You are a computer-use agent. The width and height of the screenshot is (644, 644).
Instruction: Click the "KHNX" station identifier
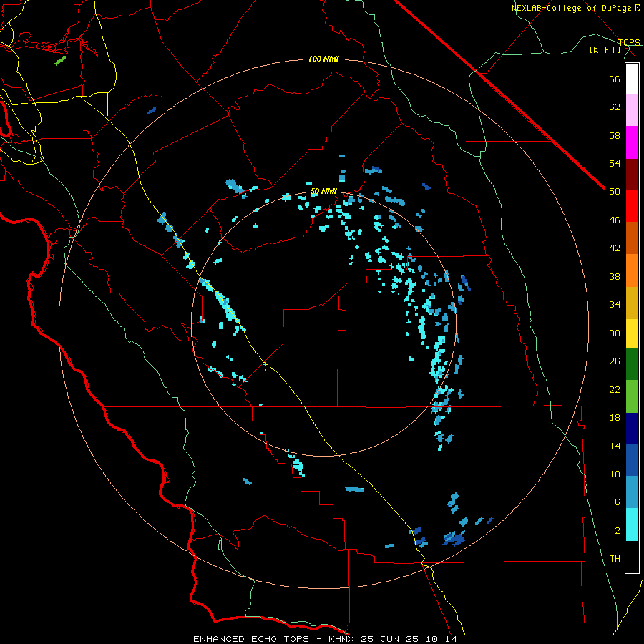pyautogui.click(x=342, y=639)
